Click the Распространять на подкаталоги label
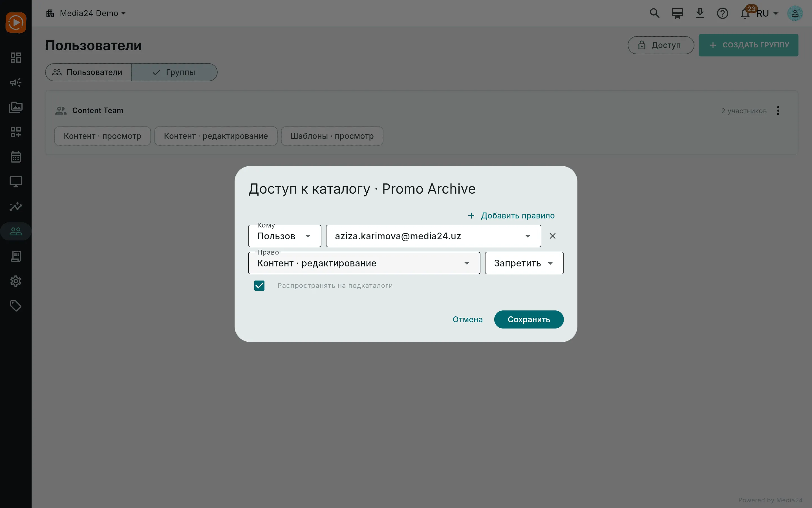Viewport: 812px width, 508px height. (335, 286)
